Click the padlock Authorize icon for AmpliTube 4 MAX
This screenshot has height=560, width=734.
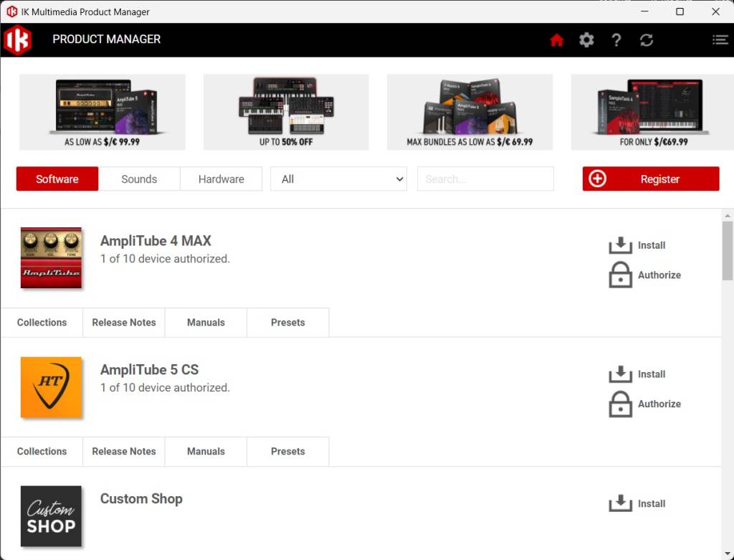click(621, 275)
